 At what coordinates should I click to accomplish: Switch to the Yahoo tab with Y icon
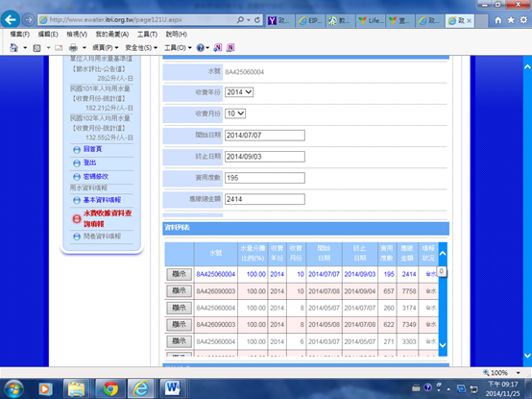[279, 21]
